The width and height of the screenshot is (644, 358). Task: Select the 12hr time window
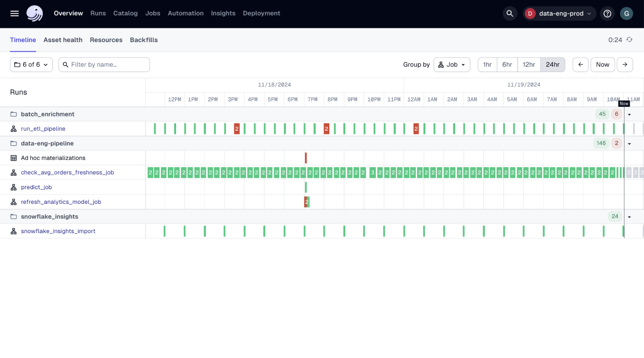(x=529, y=64)
